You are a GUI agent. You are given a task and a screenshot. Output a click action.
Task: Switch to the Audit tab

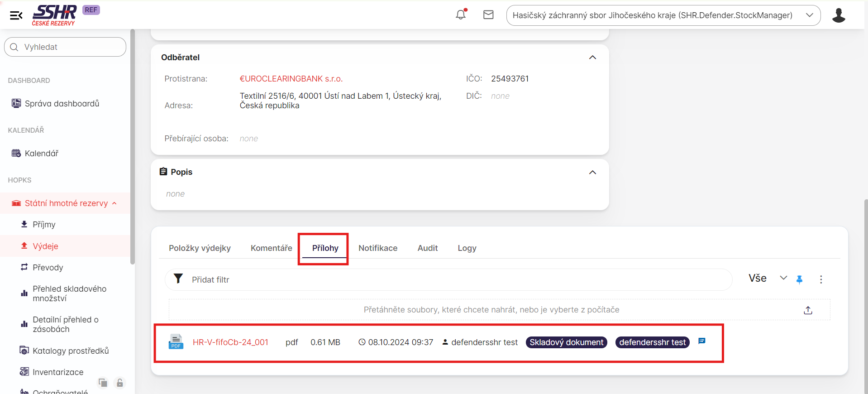pyautogui.click(x=427, y=248)
